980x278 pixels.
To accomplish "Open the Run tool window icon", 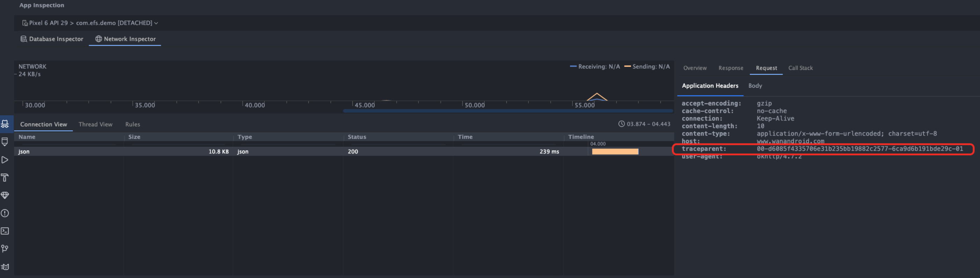I will click(5, 160).
